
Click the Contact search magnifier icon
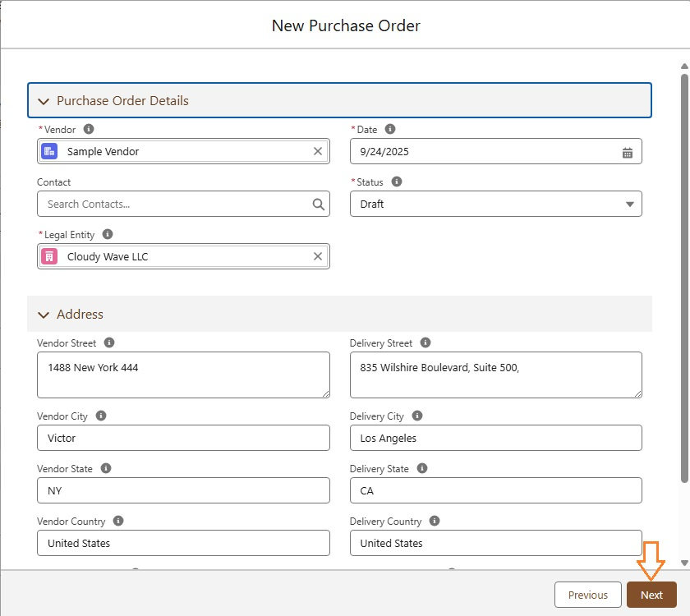click(x=319, y=205)
